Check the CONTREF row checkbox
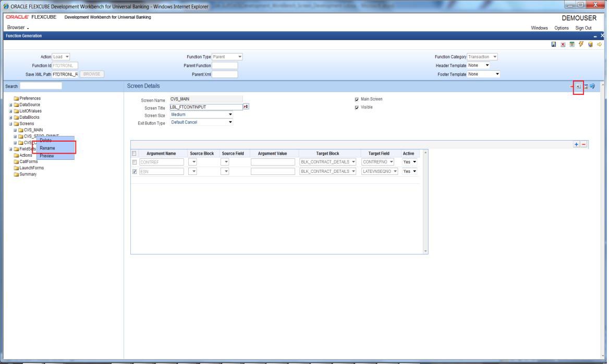Image resolution: width=609 pixels, height=364 pixels. pyautogui.click(x=135, y=162)
